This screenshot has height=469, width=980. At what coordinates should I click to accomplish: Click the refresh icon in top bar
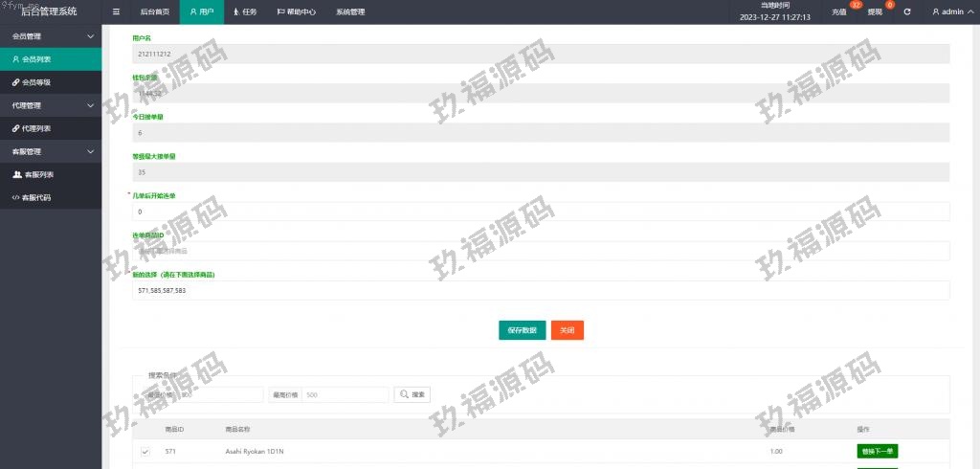click(907, 12)
